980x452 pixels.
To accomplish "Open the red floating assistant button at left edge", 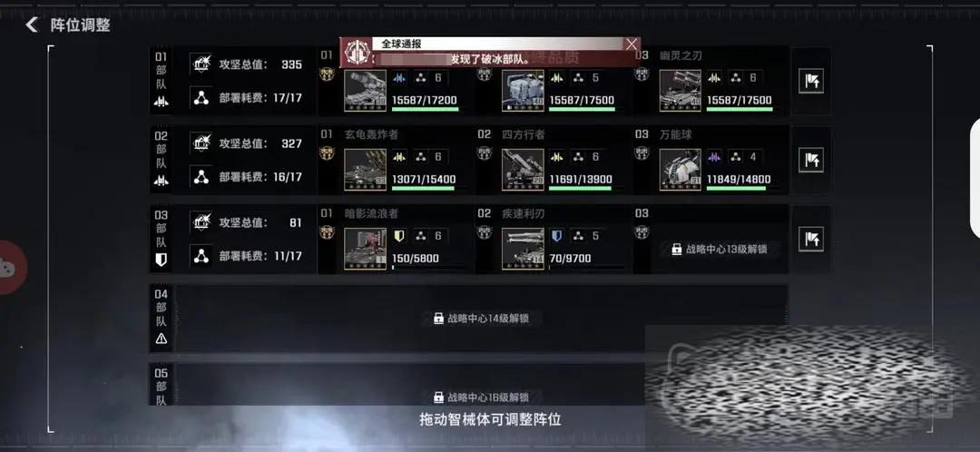I will [x=11, y=268].
